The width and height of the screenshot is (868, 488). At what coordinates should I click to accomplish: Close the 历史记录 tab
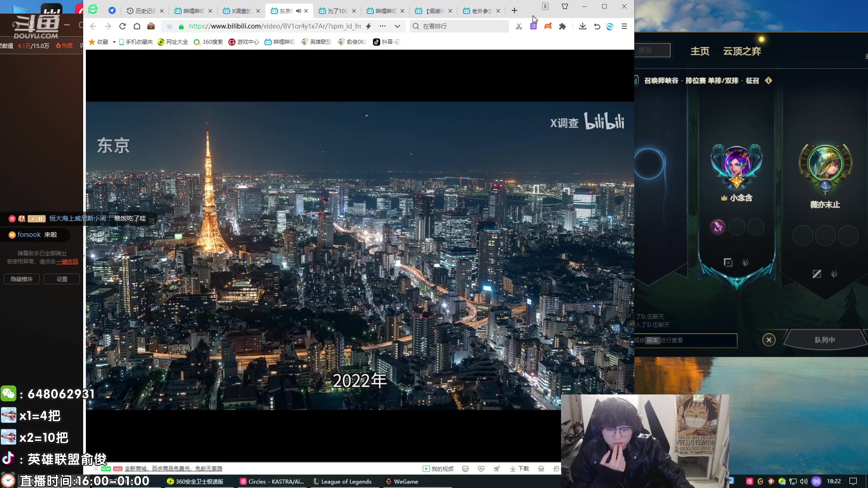pyautogui.click(x=162, y=11)
